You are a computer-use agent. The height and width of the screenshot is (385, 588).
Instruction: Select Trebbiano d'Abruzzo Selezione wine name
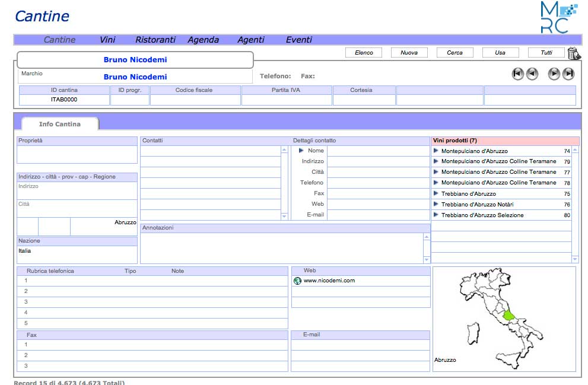click(x=482, y=215)
